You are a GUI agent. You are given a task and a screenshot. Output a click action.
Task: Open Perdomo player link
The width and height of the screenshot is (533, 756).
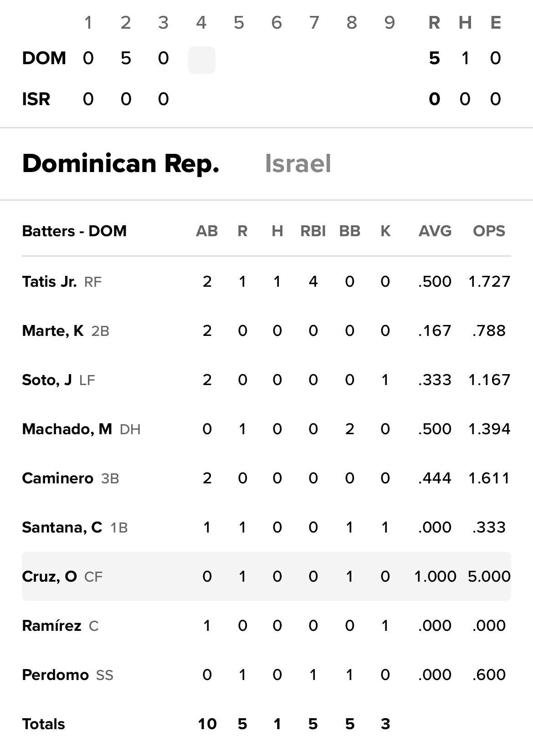click(x=55, y=675)
